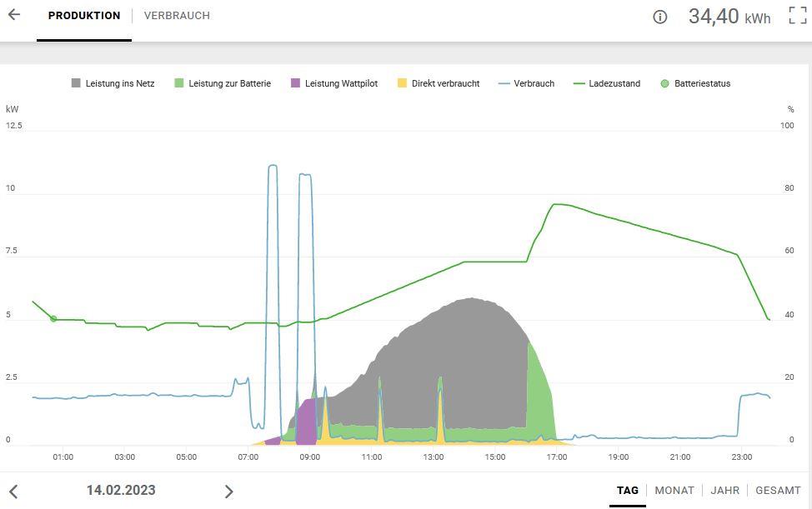Toggle Leistung Wattpilot legend series
Image resolution: width=812 pixels, height=509 pixels.
pyautogui.click(x=334, y=83)
